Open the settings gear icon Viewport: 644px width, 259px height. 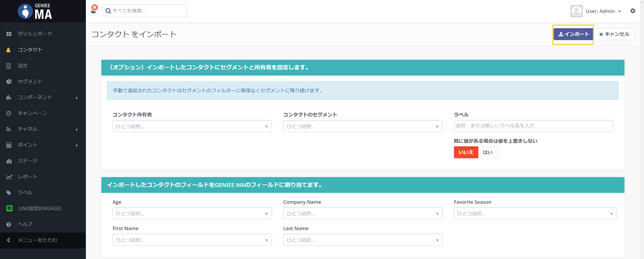pos(633,11)
